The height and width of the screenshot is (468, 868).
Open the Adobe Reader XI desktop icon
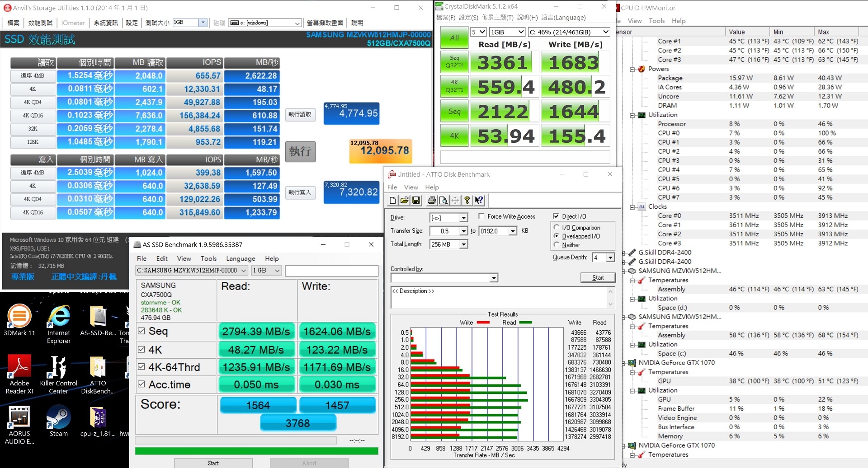[19, 374]
